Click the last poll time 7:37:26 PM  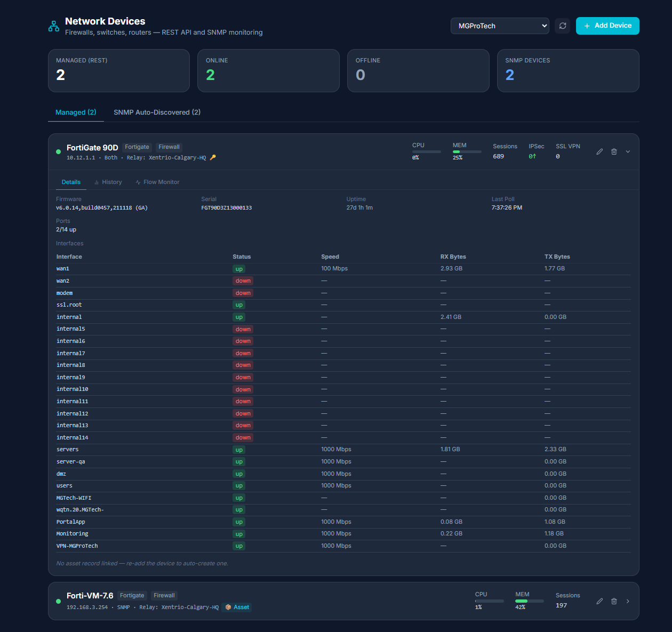coord(507,208)
